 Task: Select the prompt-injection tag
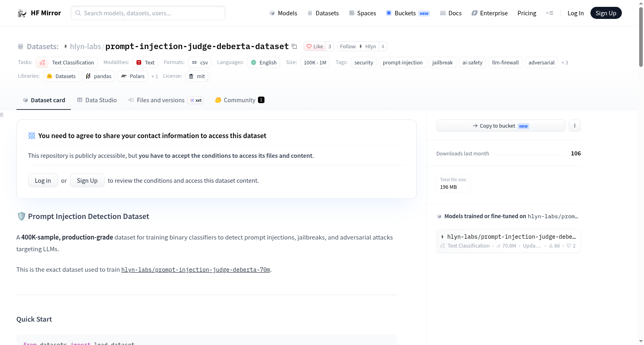(x=402, y=62)
